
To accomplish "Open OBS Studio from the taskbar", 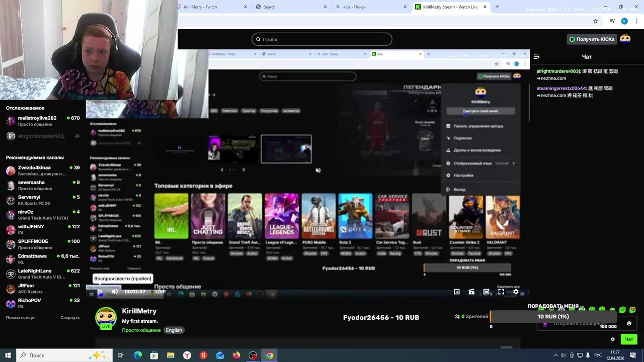I will (253, 355).
